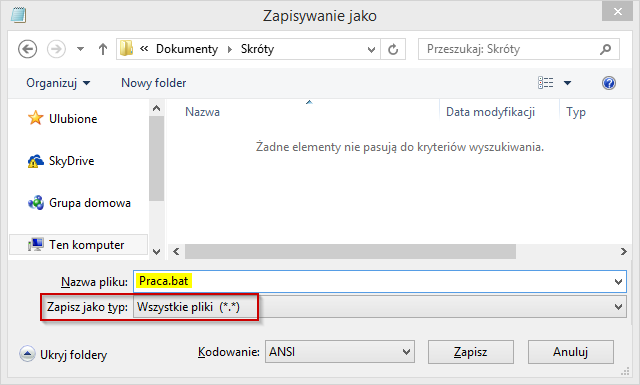
Task: Expand the Nazwa pliku dropdown arrow
Action: pos(618,282)
